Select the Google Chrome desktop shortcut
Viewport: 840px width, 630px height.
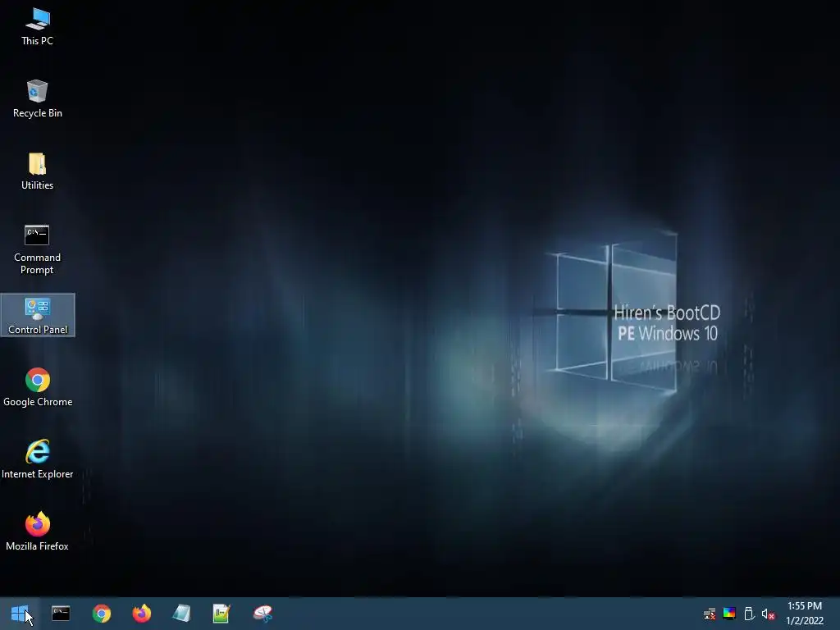pyautogui.click(x=38, y=387)
